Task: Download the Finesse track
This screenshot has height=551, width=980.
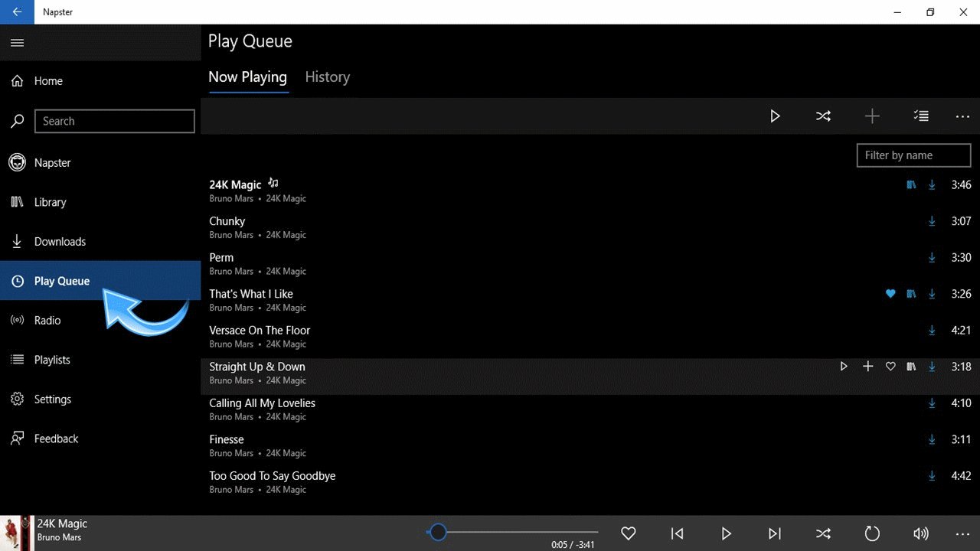Action: click(x=932, y=439)
